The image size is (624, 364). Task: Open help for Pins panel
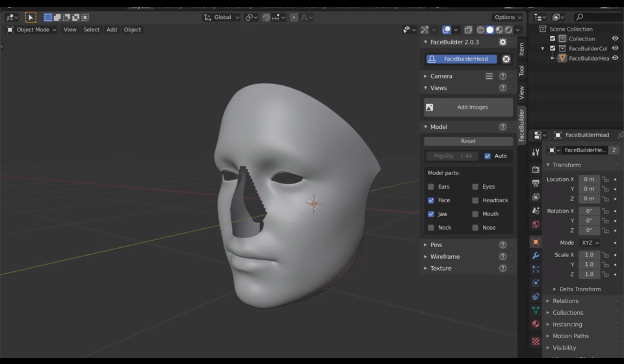(x=503, y=245)
